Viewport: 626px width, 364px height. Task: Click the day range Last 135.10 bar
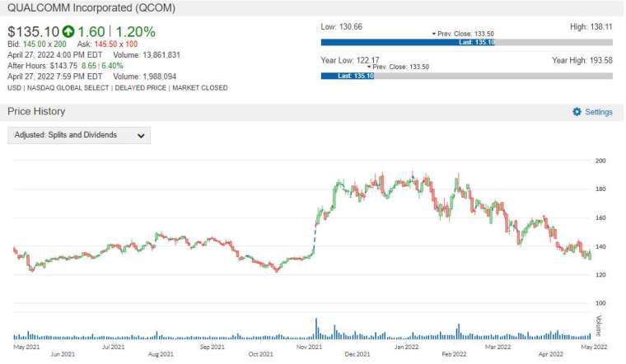[408, 42]
